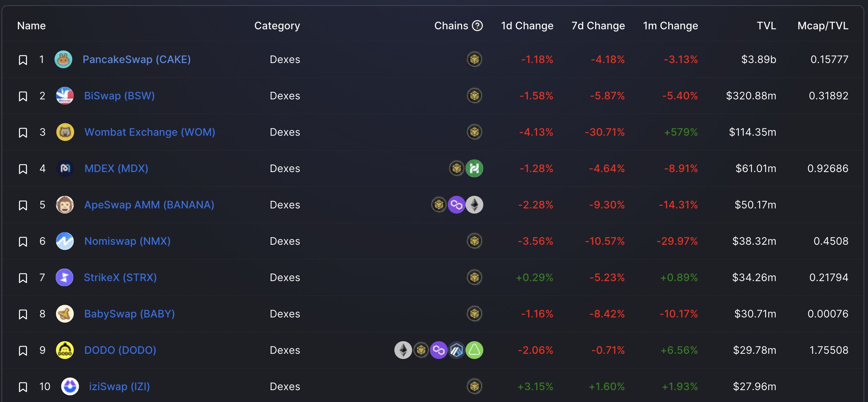Image resolution: width=868 pixels, height=402 pixels.
Task: Click the Ethereum chain icon in DODO row
Action: [403, 350]
